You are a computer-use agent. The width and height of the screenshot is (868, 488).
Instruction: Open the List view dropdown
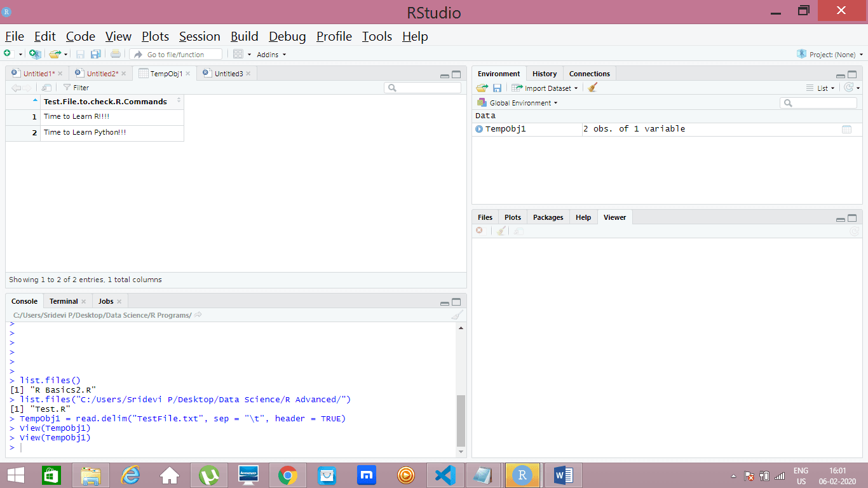point(820,88)
